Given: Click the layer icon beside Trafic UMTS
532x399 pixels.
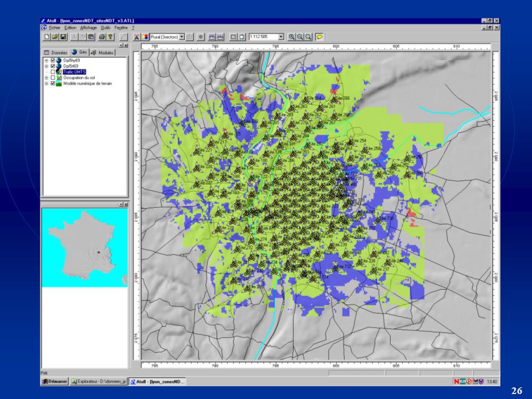Looking at the screenshot, I should tap(59, 72).
